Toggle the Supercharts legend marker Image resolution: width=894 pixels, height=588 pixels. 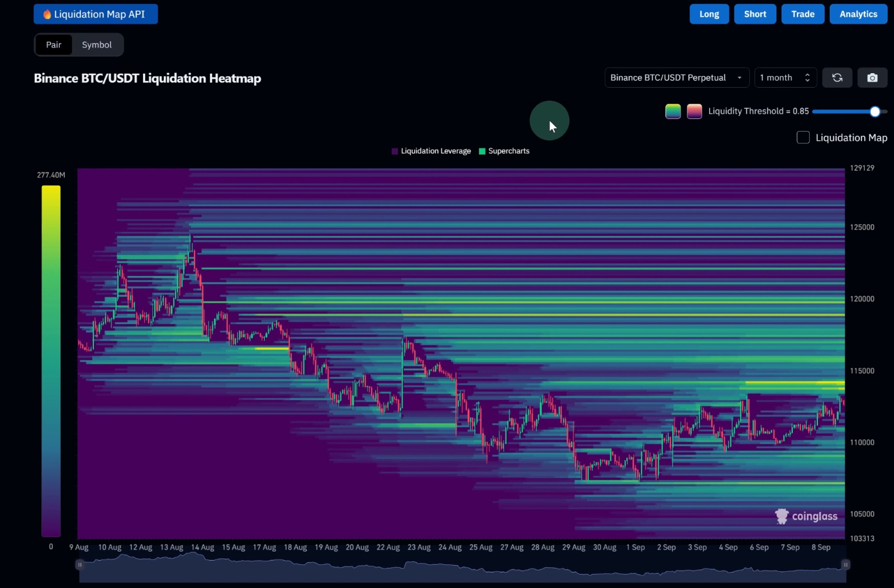tap(482, 151)
